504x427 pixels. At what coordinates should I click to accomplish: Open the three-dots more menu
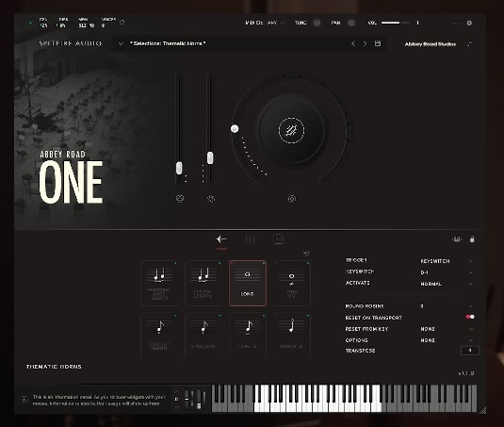point(455,23)
